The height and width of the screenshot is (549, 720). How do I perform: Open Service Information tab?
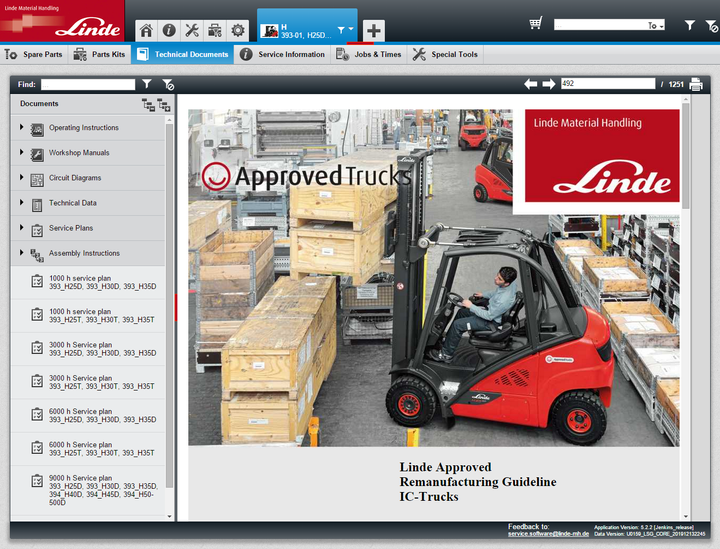click(x=282, y=54)
